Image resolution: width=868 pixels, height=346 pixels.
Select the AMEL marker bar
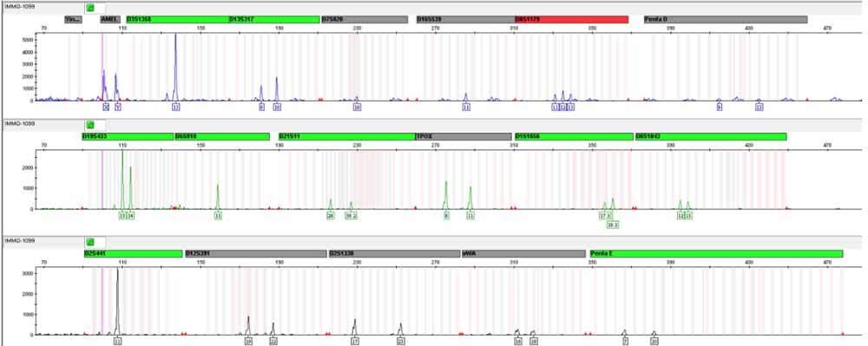[109, 19]
